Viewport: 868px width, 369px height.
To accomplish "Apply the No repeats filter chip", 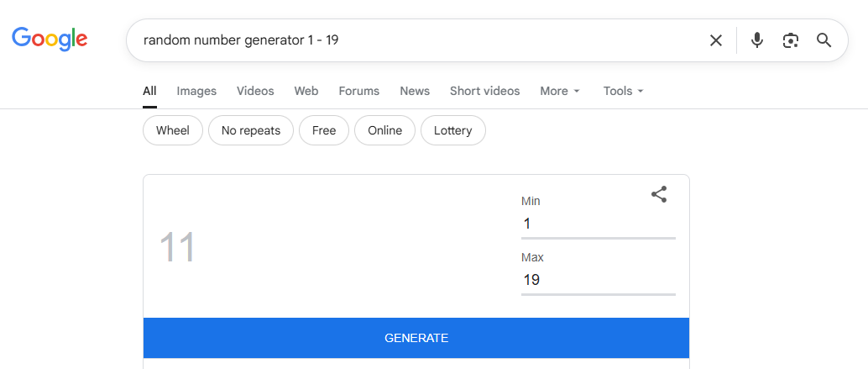I will [x=250, y=130].
